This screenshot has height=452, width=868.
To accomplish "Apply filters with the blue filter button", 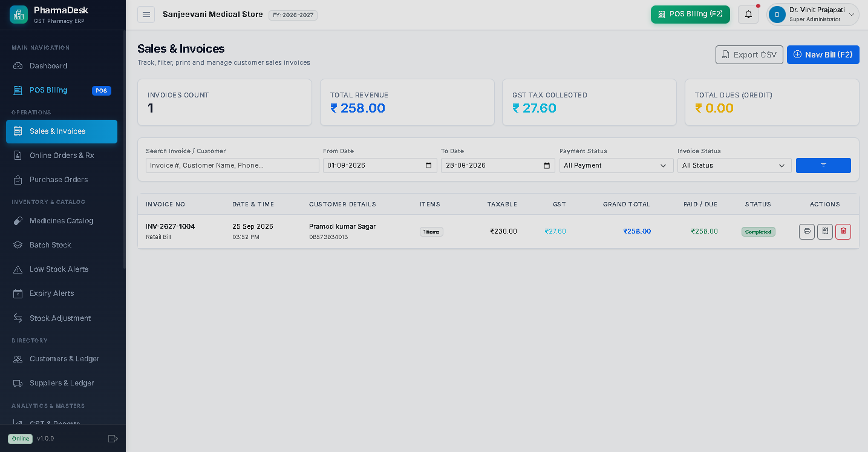I will click(x=823, y=165).
